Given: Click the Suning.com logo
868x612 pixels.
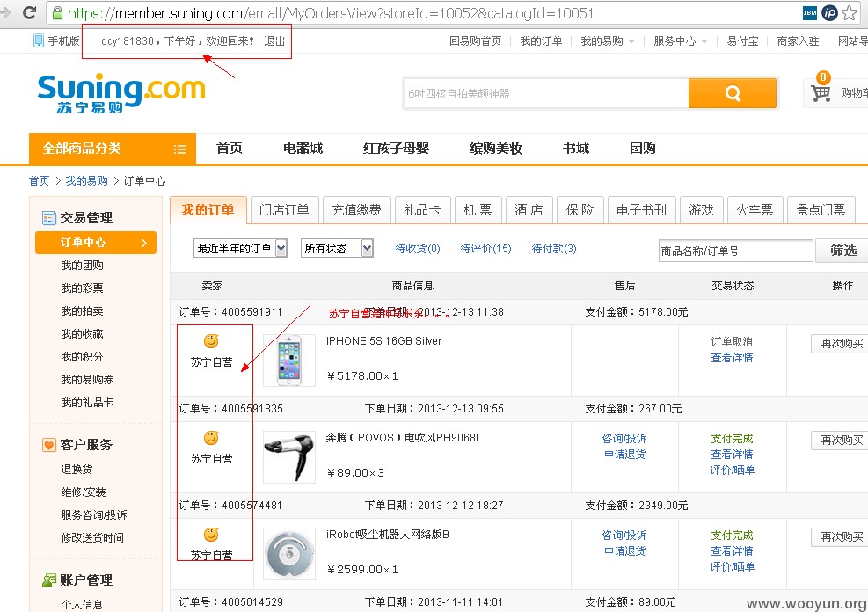Looking at the screenshot, I should coord(121,93).
